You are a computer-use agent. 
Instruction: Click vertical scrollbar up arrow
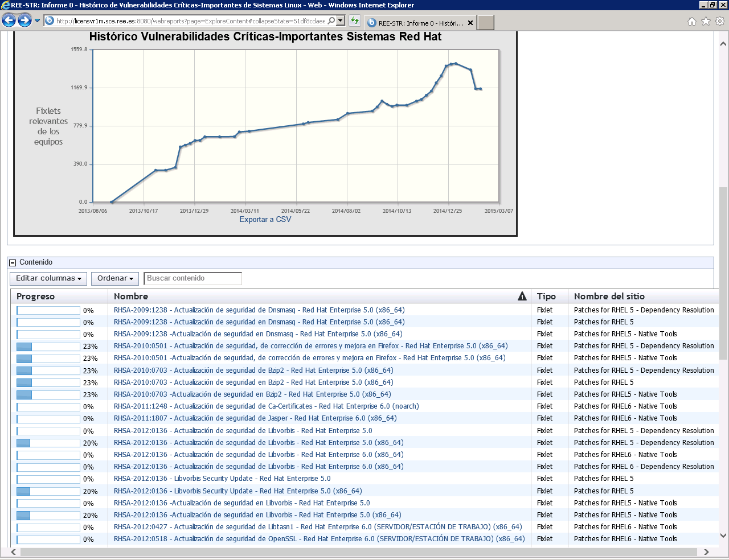tap(723, 44)
